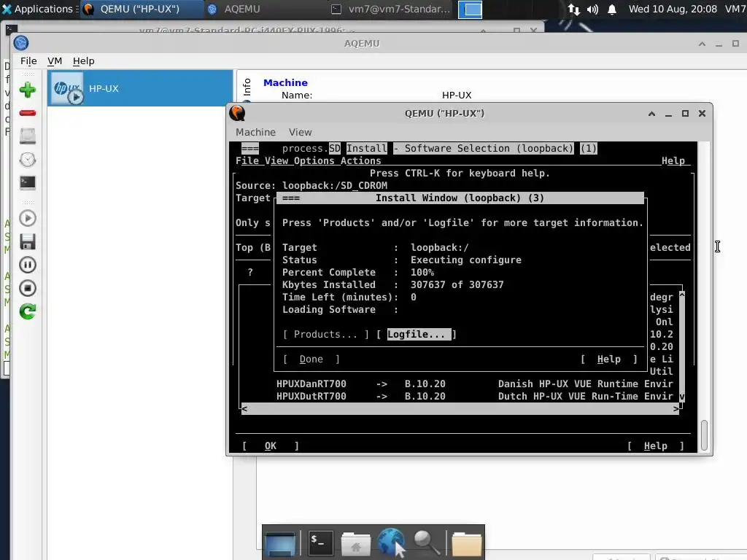Open the View menu in QEMU window
This screenshot has width=747, height=560.
pyautogui.click(x=300, y=132)
